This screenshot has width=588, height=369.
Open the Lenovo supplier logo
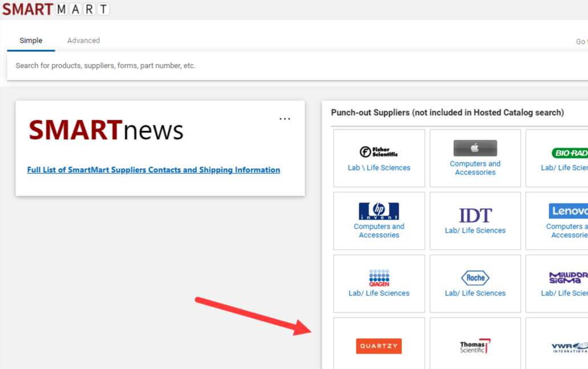pos(568,211)
